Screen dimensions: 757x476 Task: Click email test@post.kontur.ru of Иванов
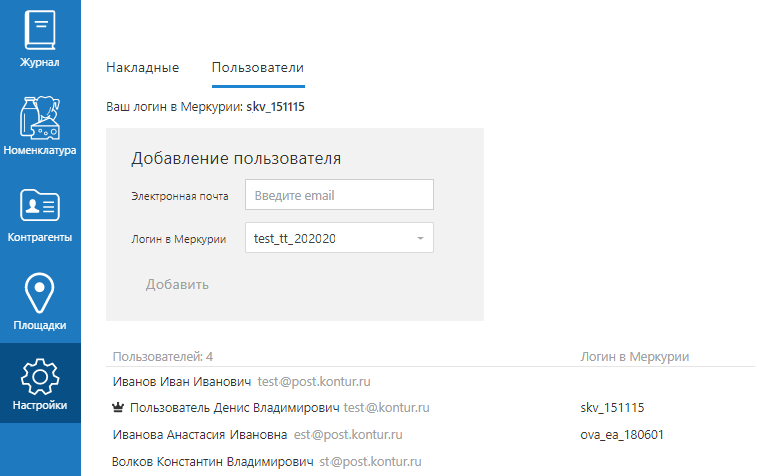coord(314,382)
